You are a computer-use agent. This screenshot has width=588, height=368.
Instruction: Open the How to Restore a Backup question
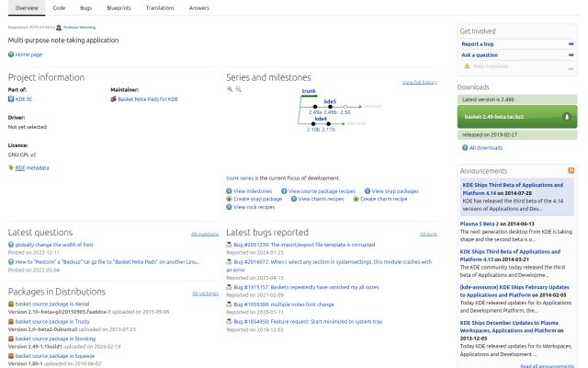(107, 261)
